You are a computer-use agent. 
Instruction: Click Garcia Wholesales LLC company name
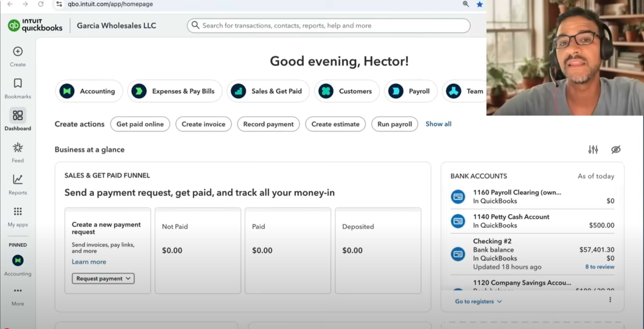(116, 26)
